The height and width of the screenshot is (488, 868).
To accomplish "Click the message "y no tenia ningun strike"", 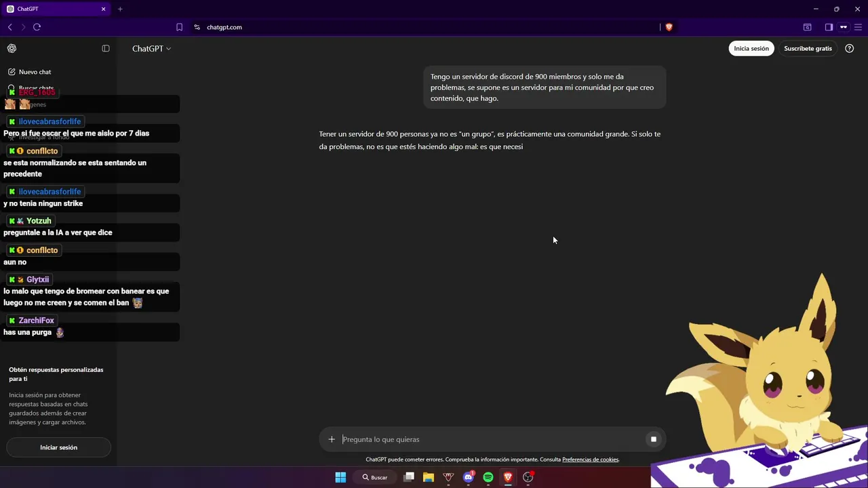I will point(43,203).
